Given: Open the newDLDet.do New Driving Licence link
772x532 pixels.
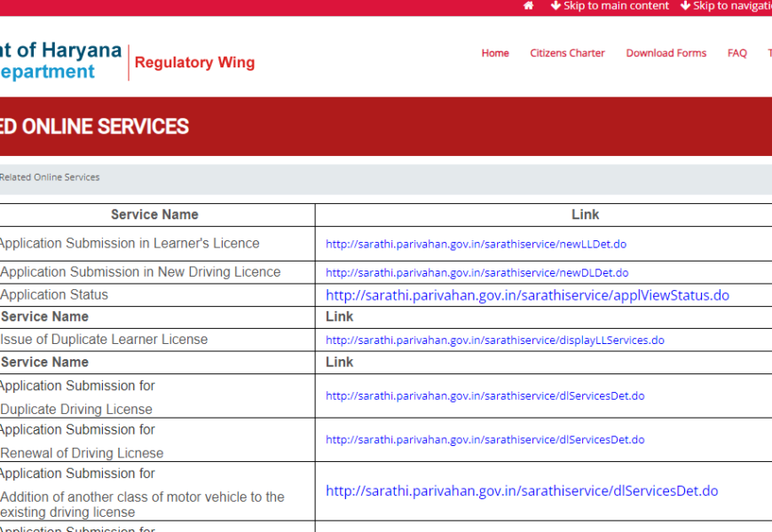Looking at the screenshot, I should (477, 273).
